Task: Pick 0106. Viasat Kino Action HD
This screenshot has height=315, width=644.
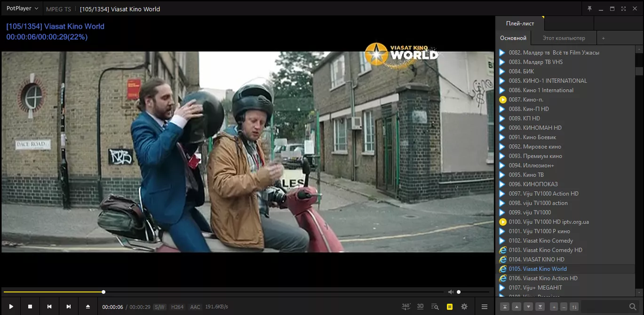Action: pyautogui.click(x=566, y=278)
